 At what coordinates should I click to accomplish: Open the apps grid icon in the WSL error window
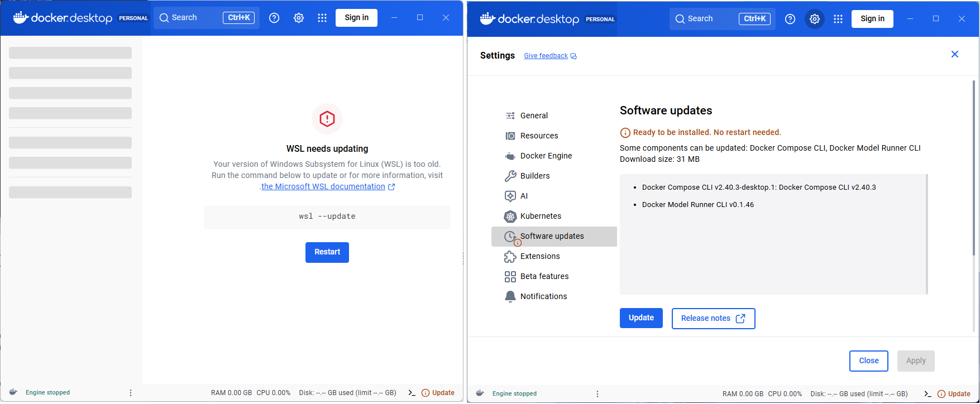(x=322, y=18)
